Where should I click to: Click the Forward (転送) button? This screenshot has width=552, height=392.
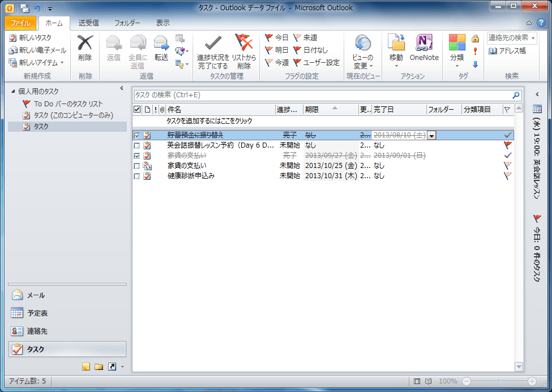tap(161, 48)
